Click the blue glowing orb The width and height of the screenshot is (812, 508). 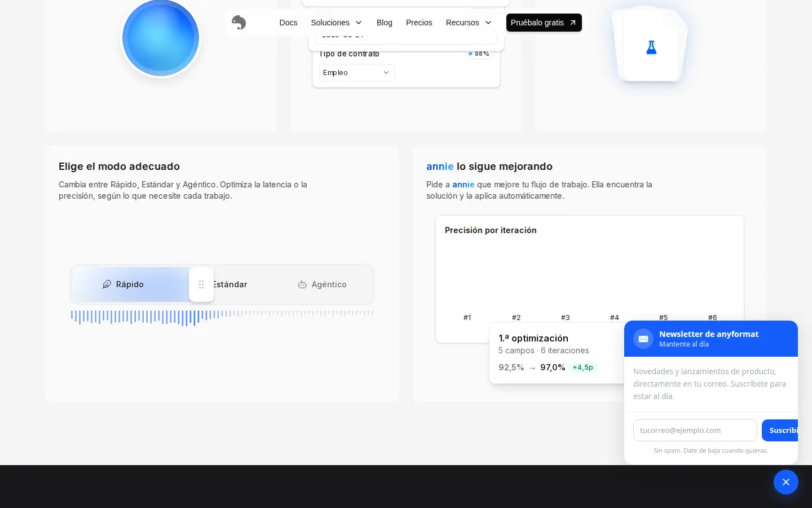click(161, 38)
